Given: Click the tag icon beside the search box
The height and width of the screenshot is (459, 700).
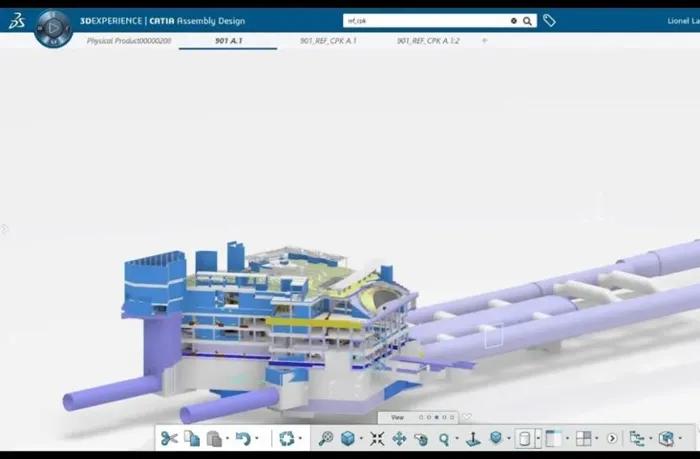Looking at the screenshot, I should point(549,20).
